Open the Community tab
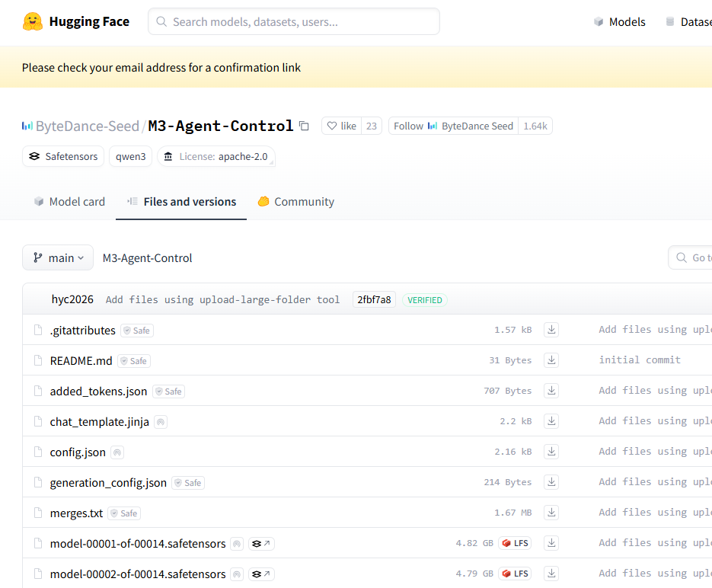This screenshot has width=712, height=588. click(295, 202)
